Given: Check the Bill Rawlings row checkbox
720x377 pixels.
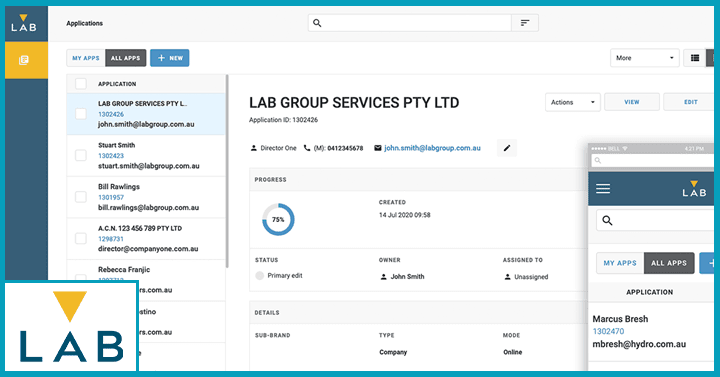Looking at the screenshot, I should point(81,197).
